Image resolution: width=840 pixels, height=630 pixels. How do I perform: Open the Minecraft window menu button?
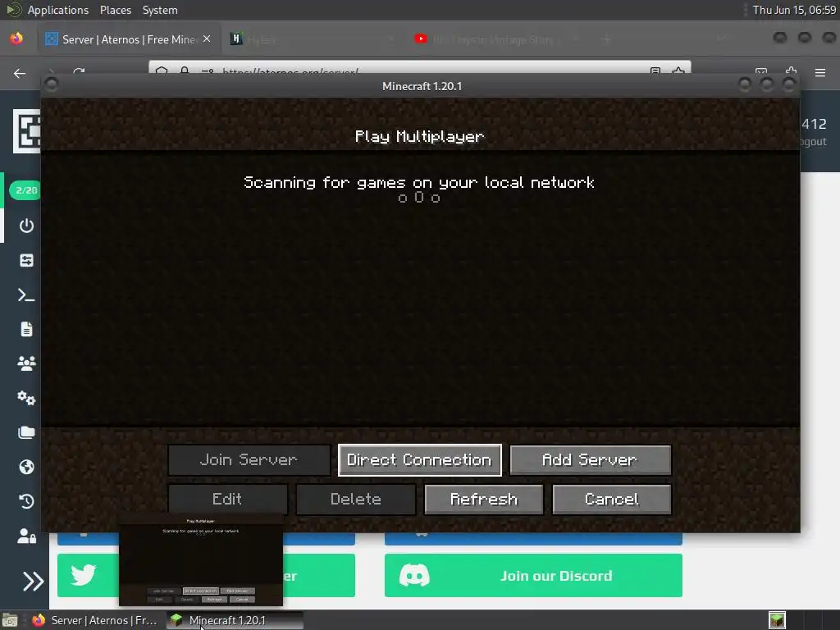tap(52, 84)
